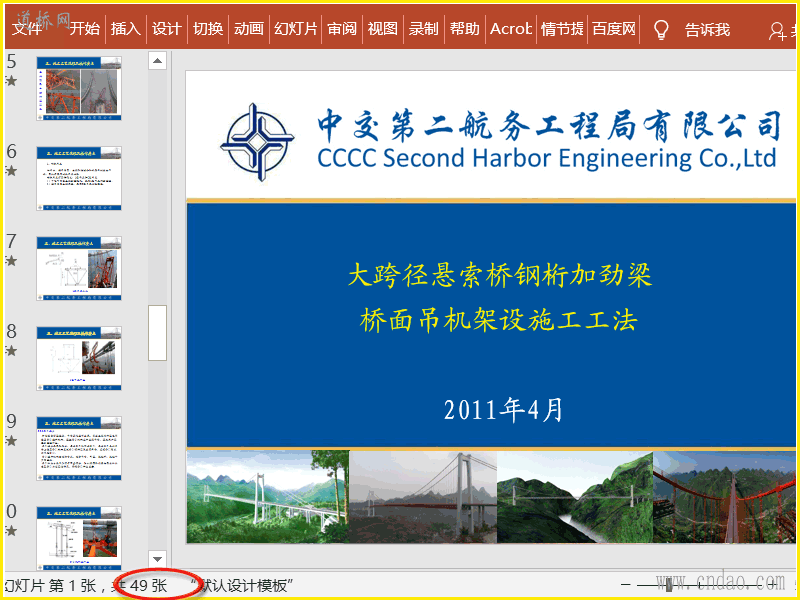Open the 文件 menu tab
The width and height of the screenshot is (800, 600).
click(x=27, y=29)
